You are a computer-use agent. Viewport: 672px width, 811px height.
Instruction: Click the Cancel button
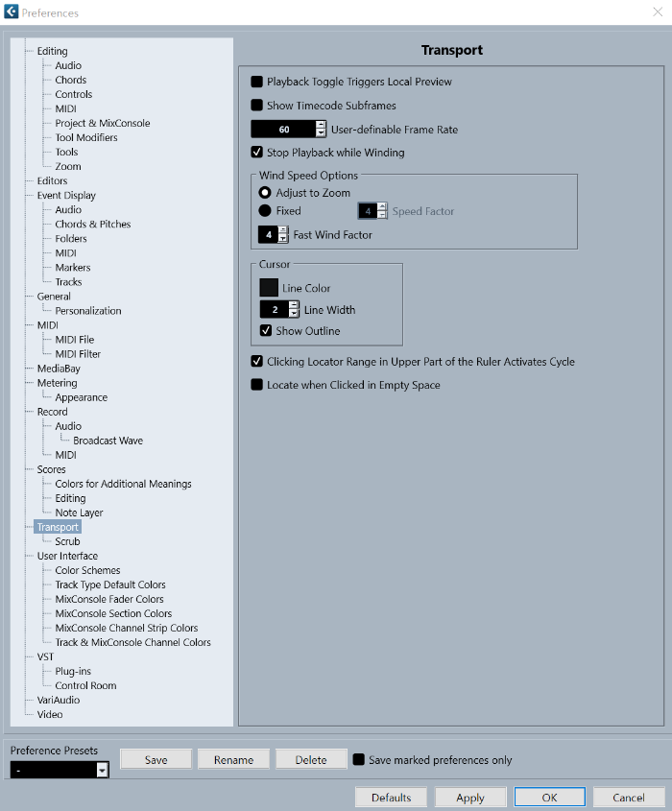click(629, 797)
